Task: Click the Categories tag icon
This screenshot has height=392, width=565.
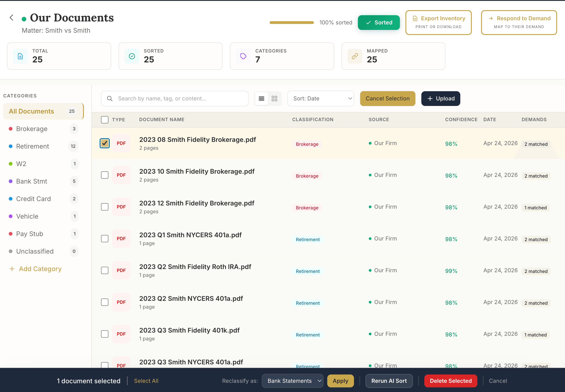Action: 243,56
